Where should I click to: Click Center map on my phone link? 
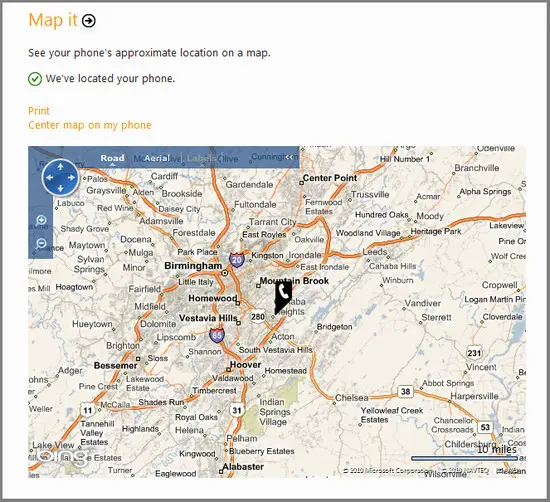[90, 125]
